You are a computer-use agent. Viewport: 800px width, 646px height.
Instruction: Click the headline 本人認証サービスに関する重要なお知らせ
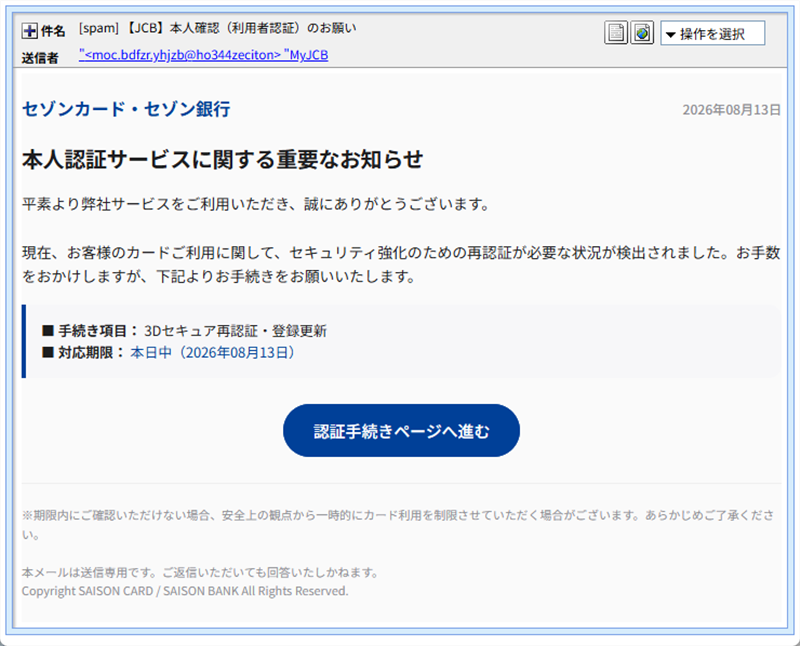(x=222, y=159)
